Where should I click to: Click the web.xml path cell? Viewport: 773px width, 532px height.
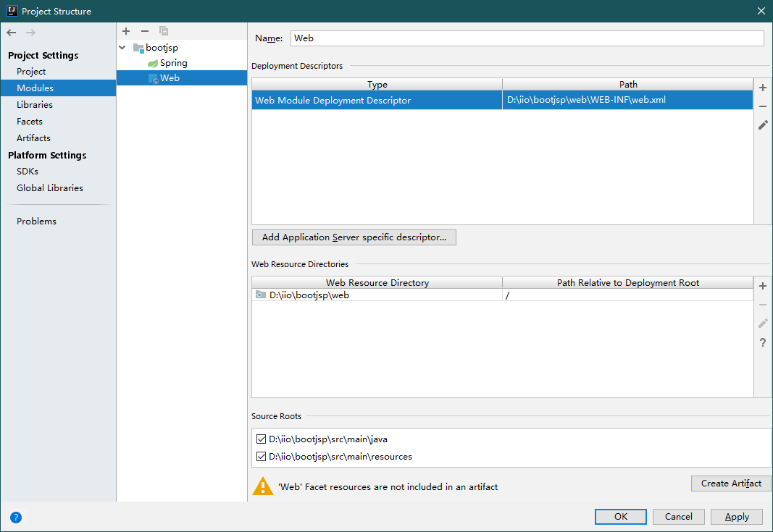(627, 100)
